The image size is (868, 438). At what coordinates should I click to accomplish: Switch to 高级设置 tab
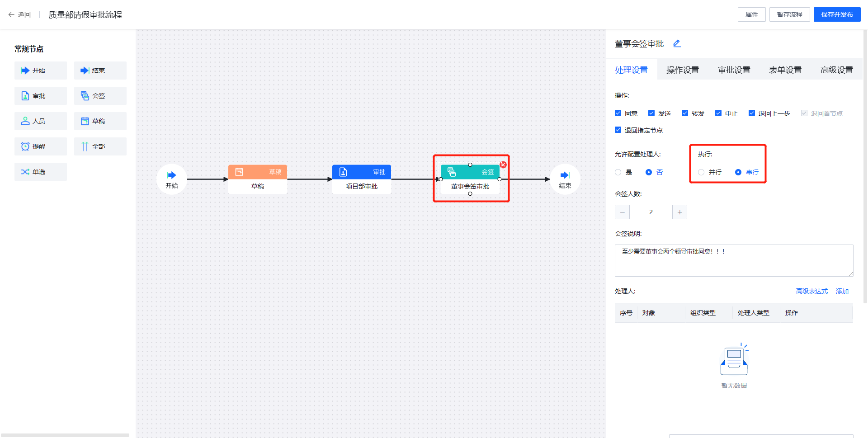pyautogui.click(x=837, y=70)
